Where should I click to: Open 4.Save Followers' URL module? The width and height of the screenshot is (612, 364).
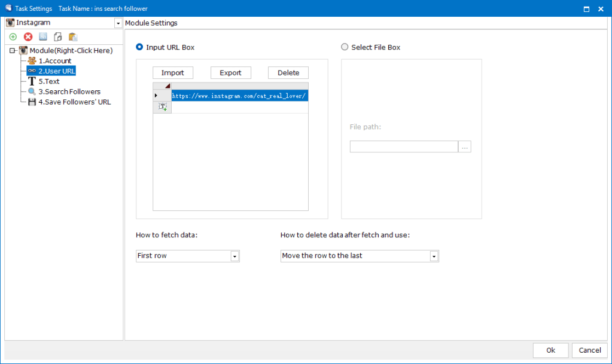[74, 102]
